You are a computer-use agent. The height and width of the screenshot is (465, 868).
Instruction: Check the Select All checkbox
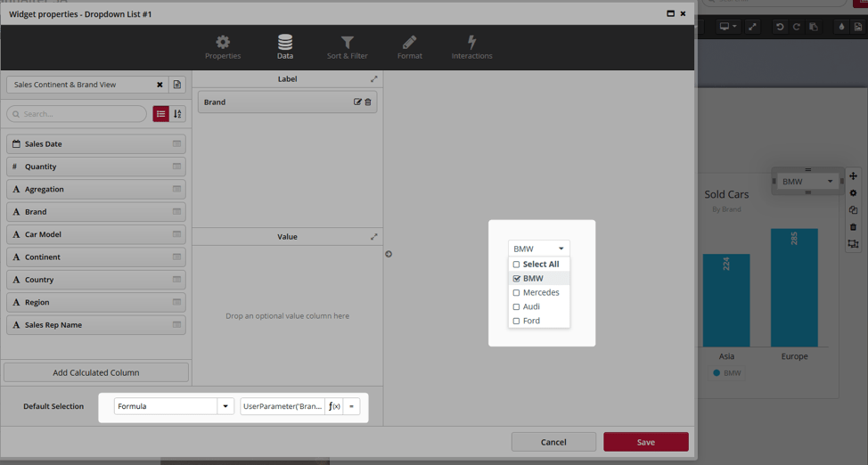517,265
